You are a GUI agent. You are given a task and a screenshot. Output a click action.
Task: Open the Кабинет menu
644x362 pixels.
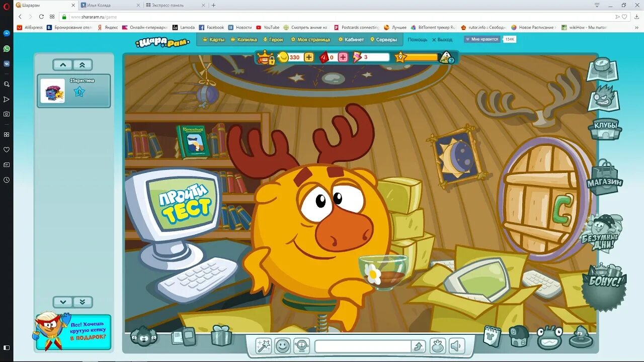click(351, 40)
